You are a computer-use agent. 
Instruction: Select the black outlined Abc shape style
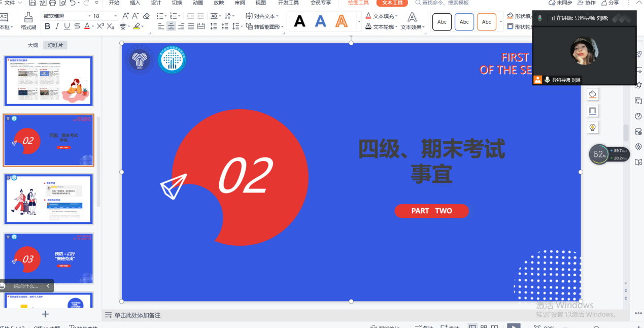tap(442, 22)
